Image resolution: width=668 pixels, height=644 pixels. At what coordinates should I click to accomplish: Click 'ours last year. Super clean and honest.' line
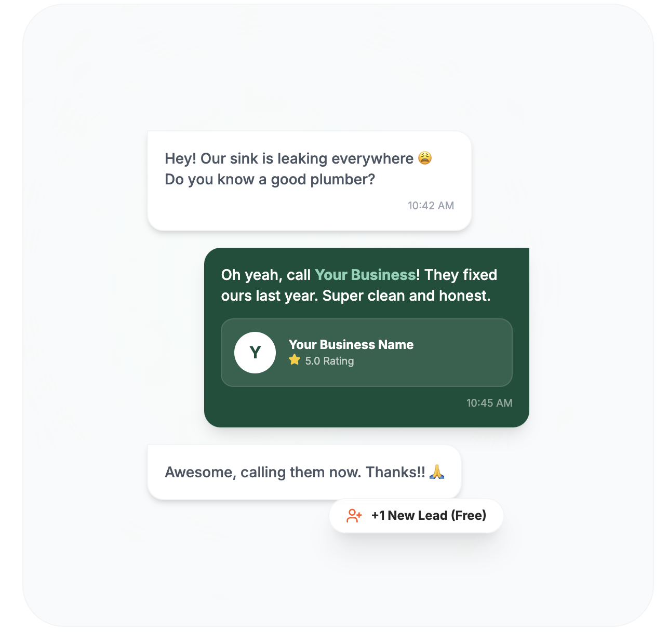pyautogui.click(x=356, y=296)
